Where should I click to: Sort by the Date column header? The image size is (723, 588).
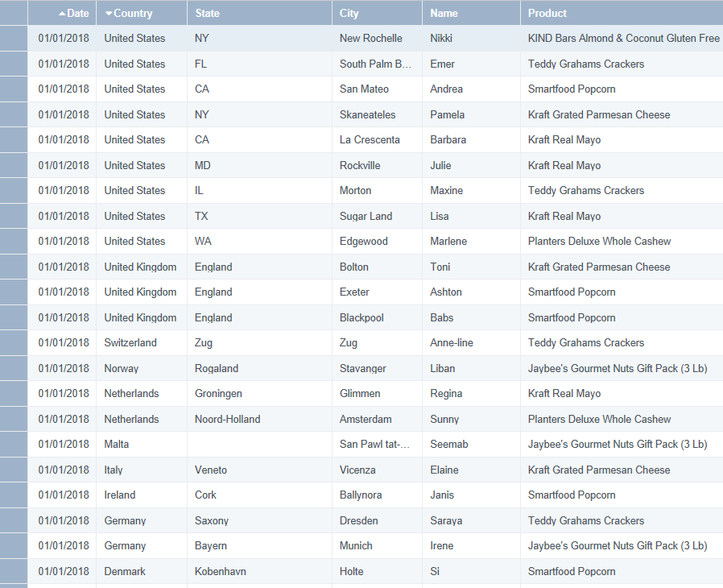tap(62, 13)
